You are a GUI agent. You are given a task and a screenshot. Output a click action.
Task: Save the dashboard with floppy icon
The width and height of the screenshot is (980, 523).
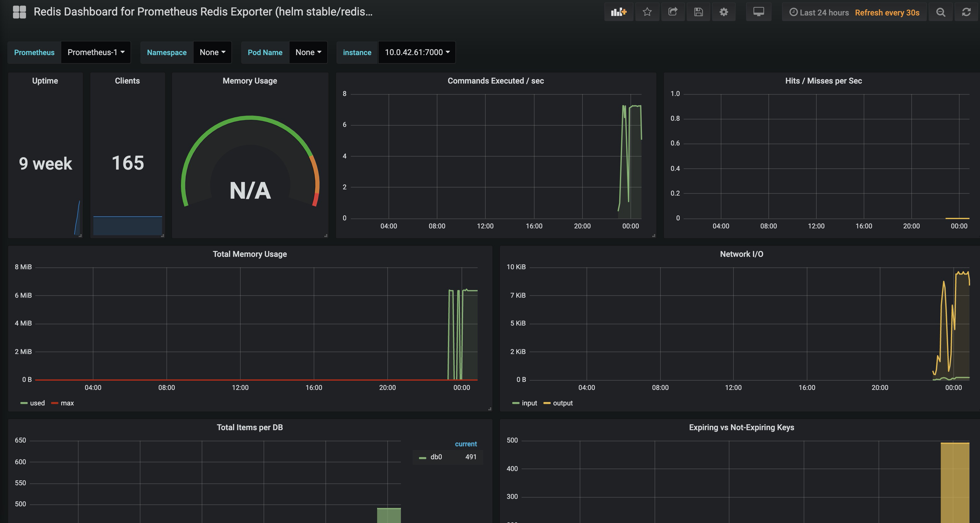pyautogui.click(x=698, y=12)
